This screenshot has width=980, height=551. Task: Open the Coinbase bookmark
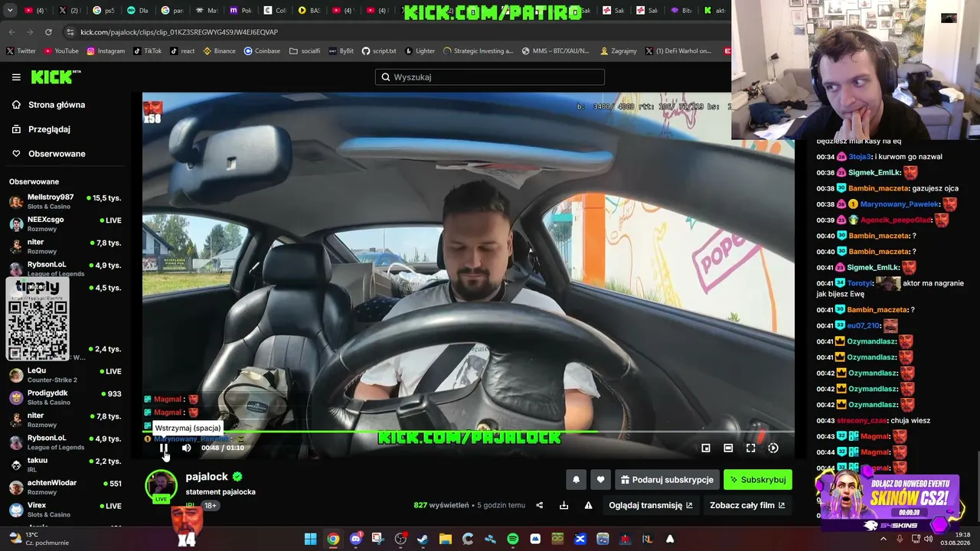262,51
